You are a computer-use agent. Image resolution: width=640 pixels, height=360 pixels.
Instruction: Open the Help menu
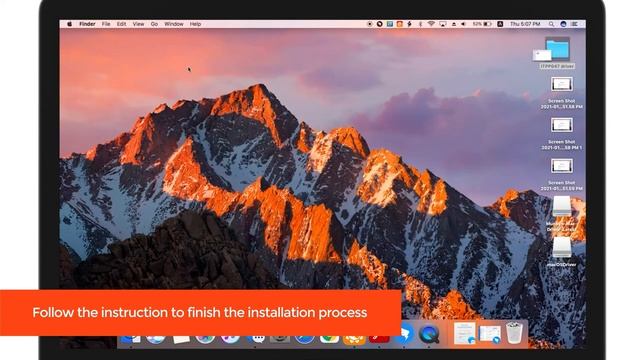pos(196,24)
